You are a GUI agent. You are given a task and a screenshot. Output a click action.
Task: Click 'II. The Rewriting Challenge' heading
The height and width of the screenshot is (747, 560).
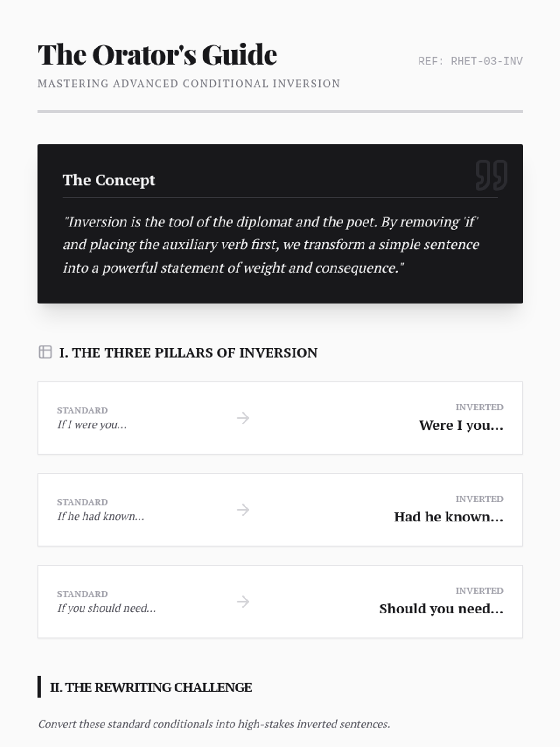(x=151, y=687)
